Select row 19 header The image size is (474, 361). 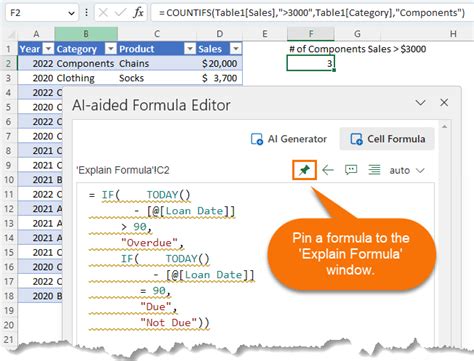(9, 310)
